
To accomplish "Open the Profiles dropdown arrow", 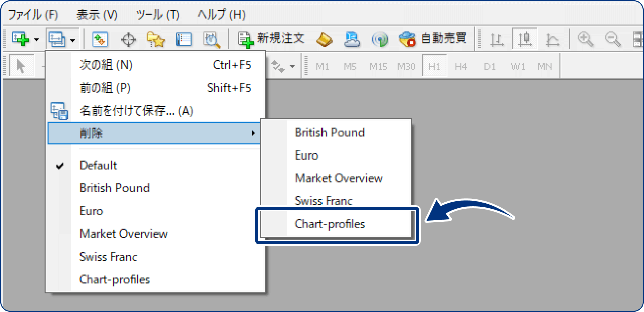I will pyautogui.click(x=73, y=40).
